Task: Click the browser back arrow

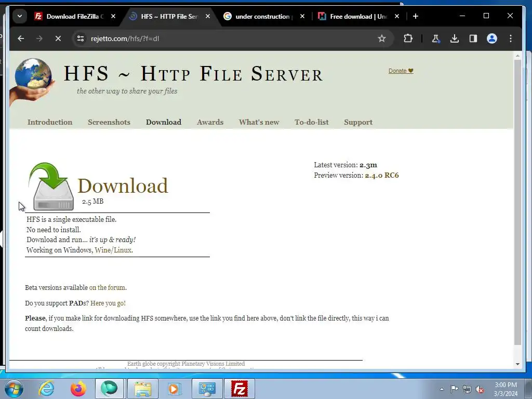Action: [21, 38]
